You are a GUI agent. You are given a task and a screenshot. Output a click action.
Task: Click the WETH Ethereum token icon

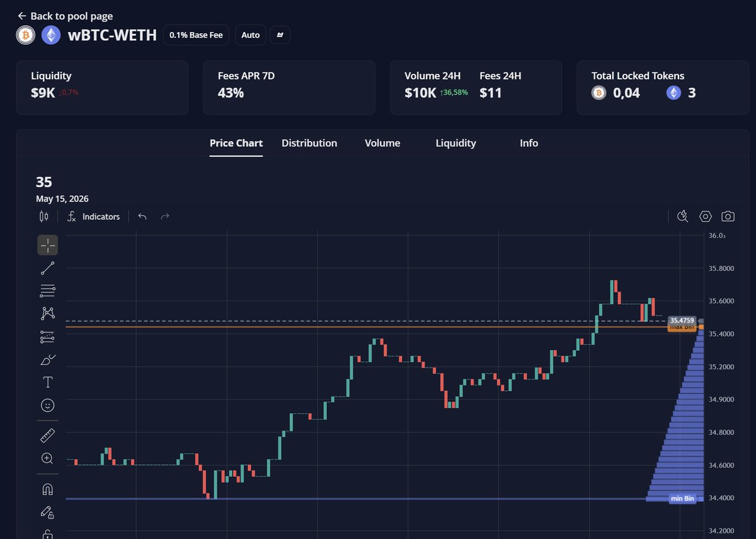(51, 35)
